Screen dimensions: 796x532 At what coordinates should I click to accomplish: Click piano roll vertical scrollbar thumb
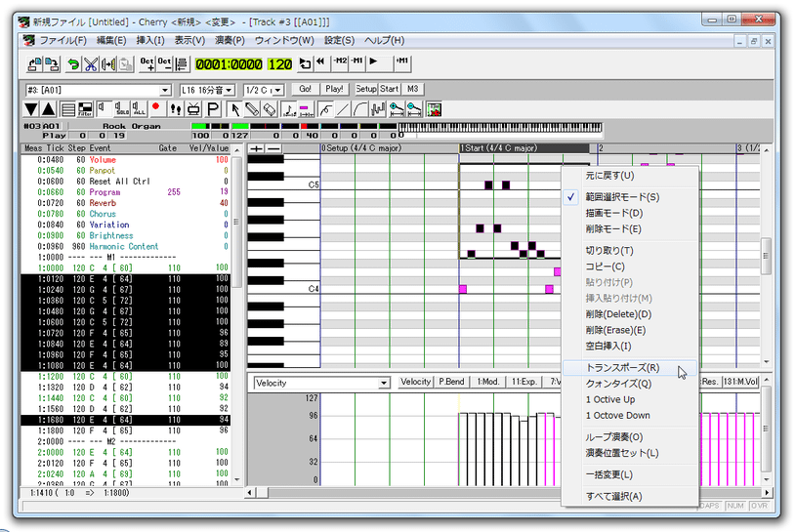766,256
